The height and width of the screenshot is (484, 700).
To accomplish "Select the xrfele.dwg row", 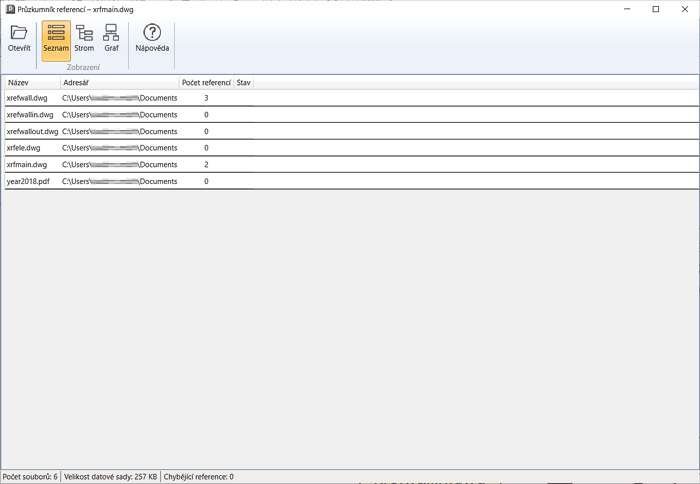I will (23, 148).
